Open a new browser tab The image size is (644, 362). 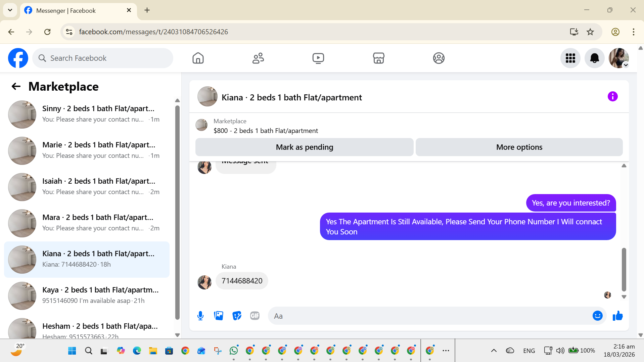point(147,10)
